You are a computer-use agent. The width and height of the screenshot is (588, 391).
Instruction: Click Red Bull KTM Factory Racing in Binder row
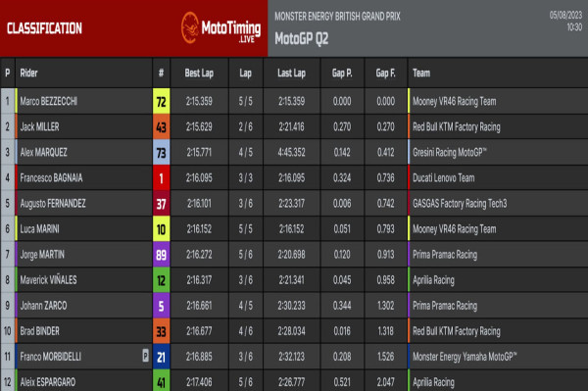(457, 331)
